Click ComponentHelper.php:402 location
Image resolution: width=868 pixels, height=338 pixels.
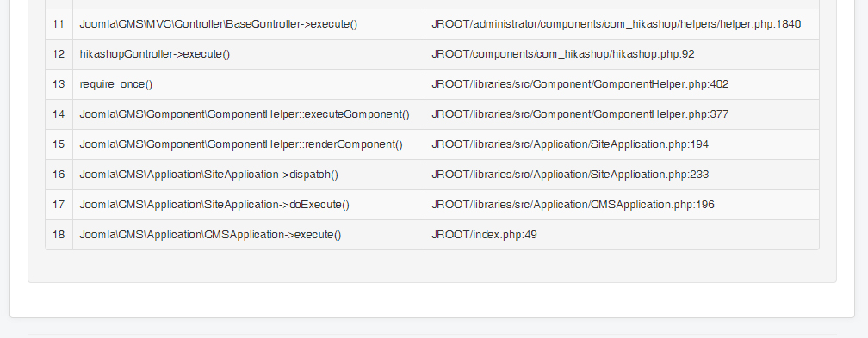point(580,84)
